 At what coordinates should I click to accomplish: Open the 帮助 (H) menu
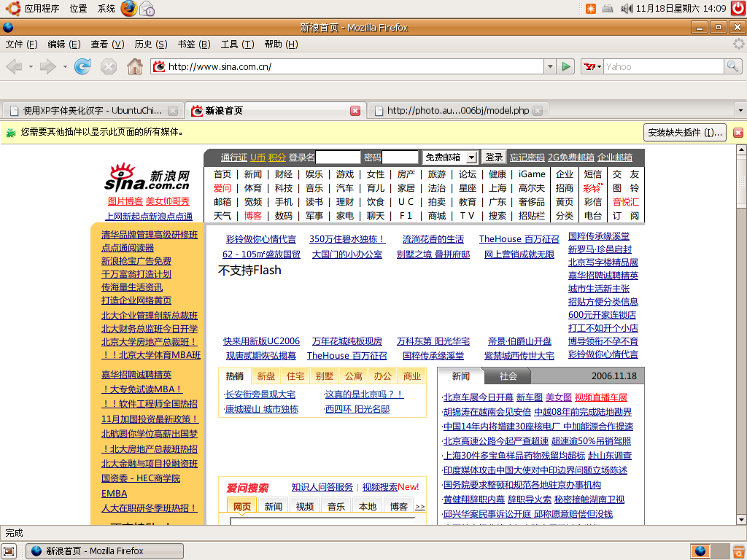pos(281,44)
